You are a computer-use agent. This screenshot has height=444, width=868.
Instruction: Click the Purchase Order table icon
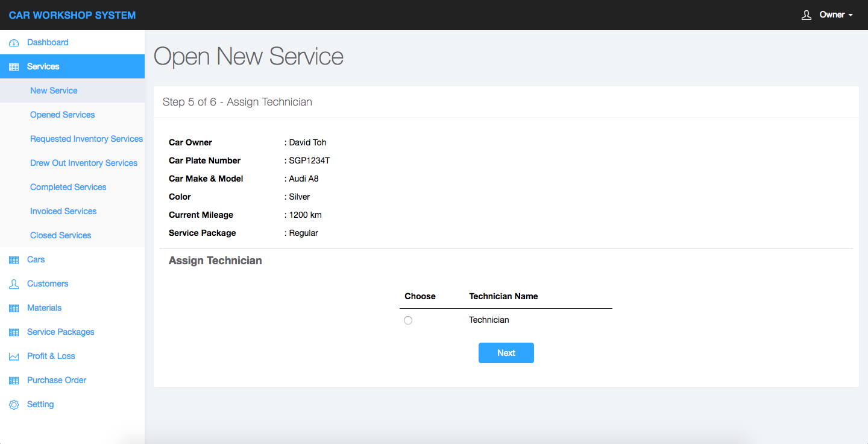point(14,381)
